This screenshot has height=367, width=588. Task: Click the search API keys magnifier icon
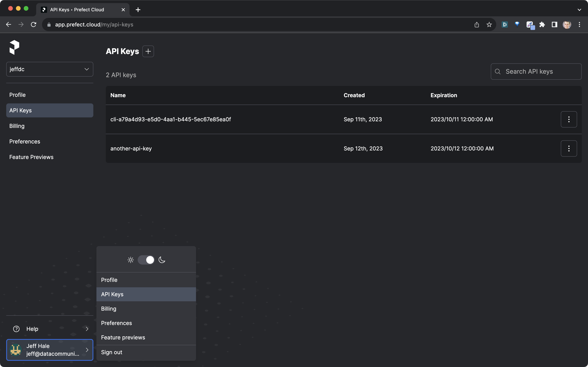(x=498, y=71)
